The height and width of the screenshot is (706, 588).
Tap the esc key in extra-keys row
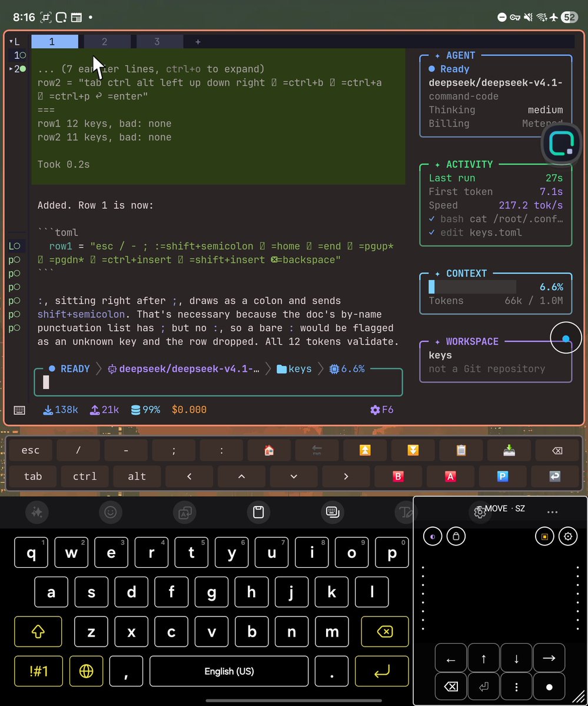click(x=31, y=450)
